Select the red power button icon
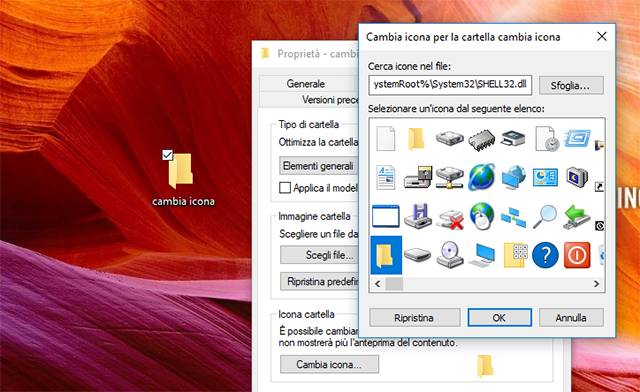Image resolution: width=640 pixels, height=392 pixels. coord(577,255)
